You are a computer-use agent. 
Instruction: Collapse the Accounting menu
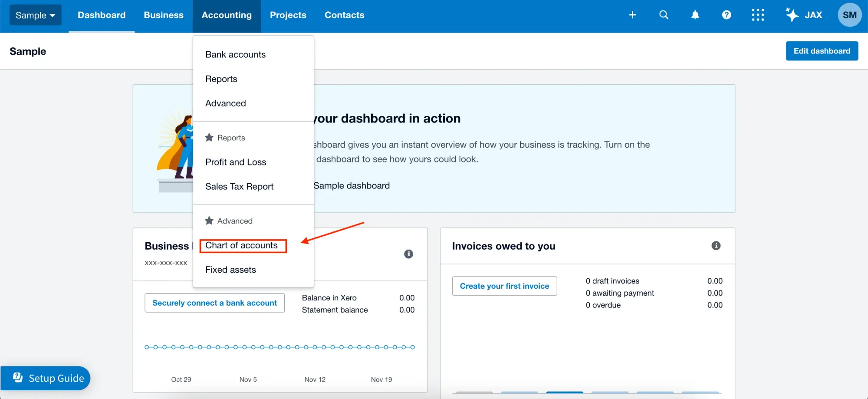pos(227,15)
